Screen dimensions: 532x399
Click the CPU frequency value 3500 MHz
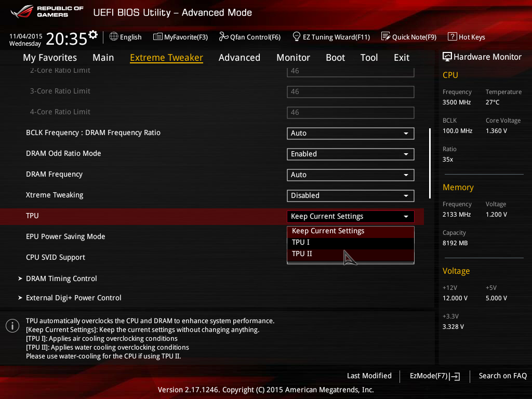click(457, 102)
